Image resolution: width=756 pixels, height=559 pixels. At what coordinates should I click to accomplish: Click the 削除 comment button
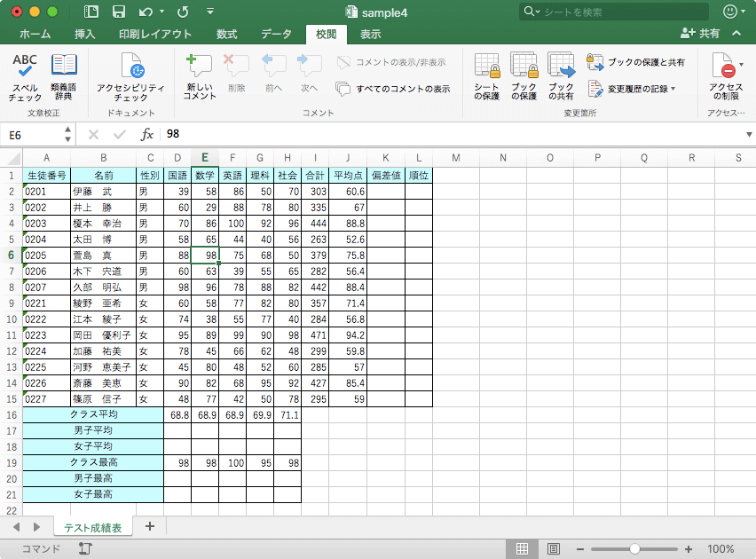click(236, 74)
